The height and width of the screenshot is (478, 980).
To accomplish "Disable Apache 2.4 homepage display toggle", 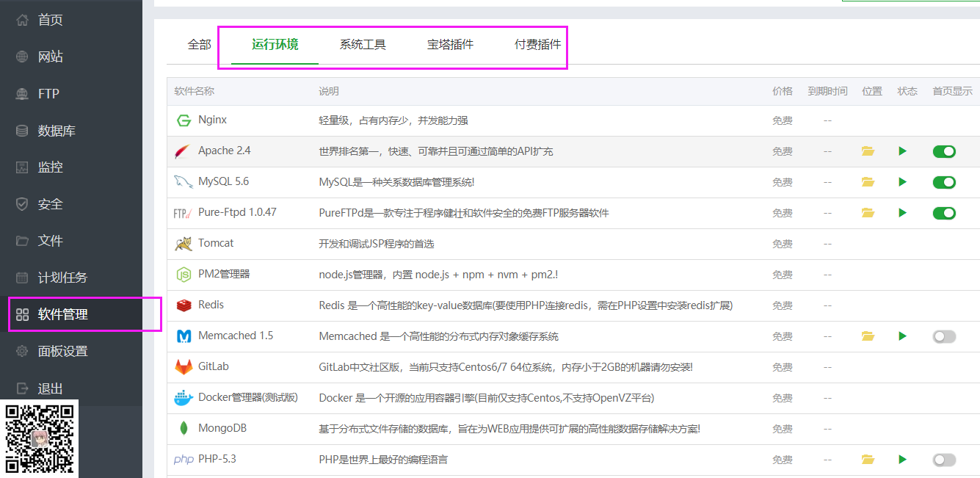I will click(944, 151).
